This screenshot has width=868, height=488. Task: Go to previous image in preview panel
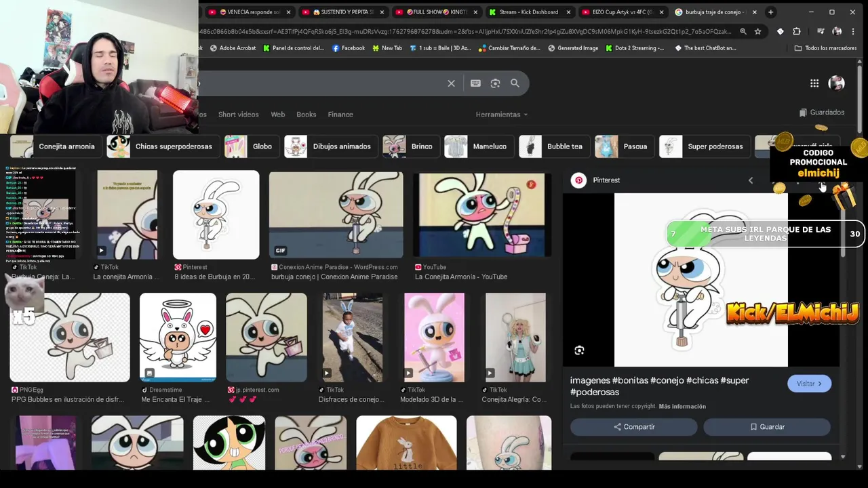pos(751,180)
